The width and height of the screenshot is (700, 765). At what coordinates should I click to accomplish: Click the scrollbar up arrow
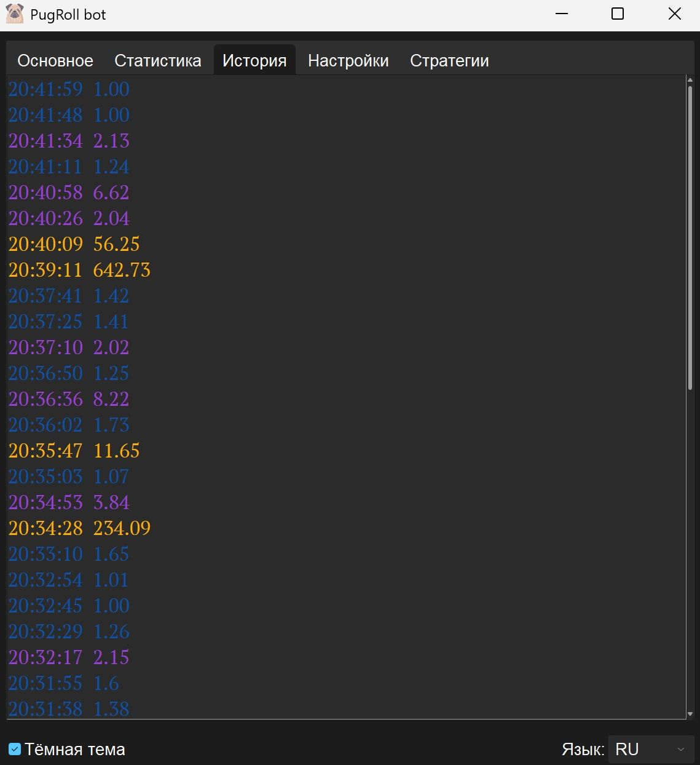tap(690, 81)
